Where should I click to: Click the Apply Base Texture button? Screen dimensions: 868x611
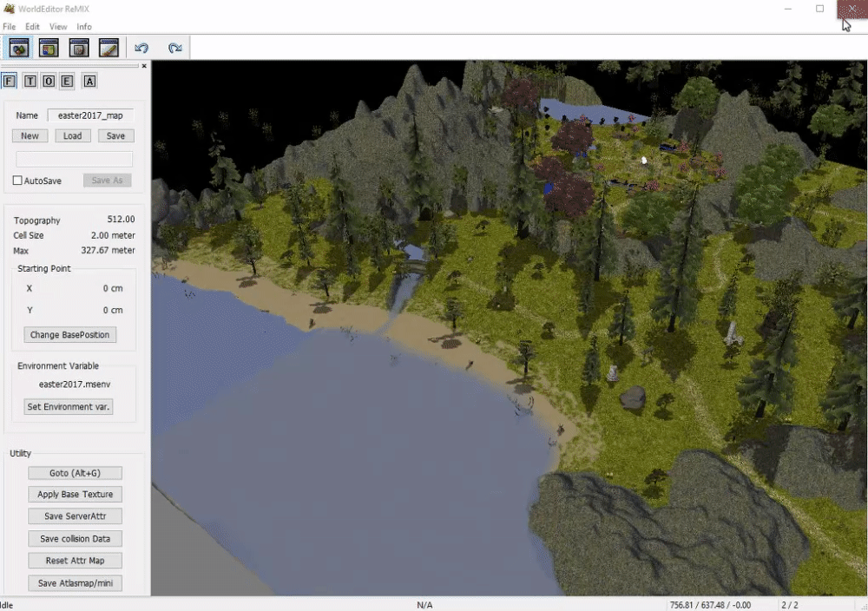76,494
